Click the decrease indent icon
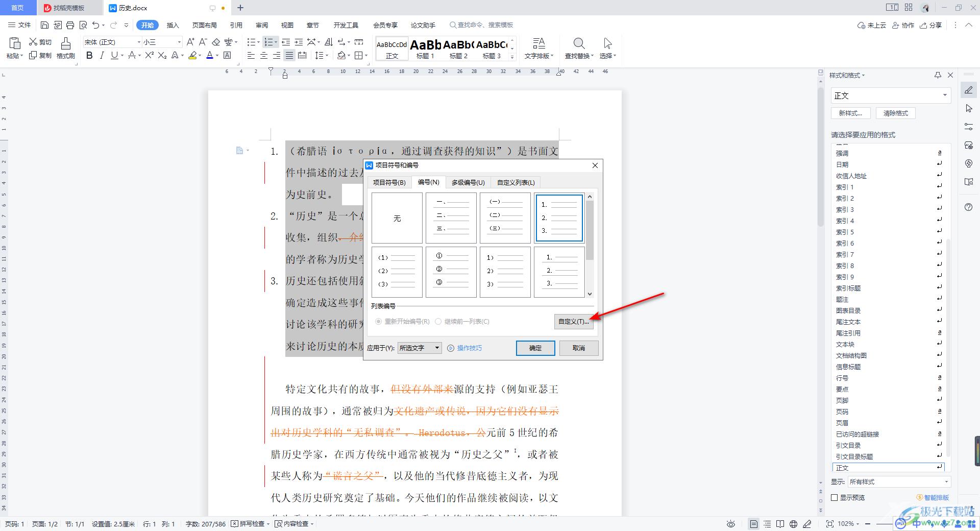The height and width of the screenshot is (531, 980). [286, 42]
